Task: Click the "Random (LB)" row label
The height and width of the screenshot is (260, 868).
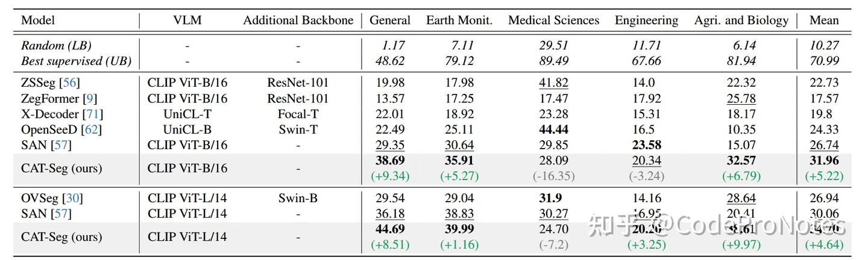Action: click(x=56, y=46)
